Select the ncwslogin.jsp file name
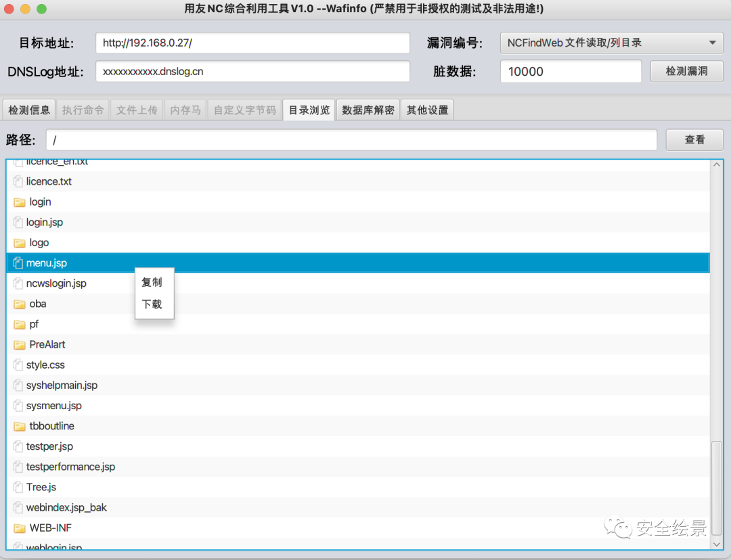 pyautogui.click(x=56, y=284)
